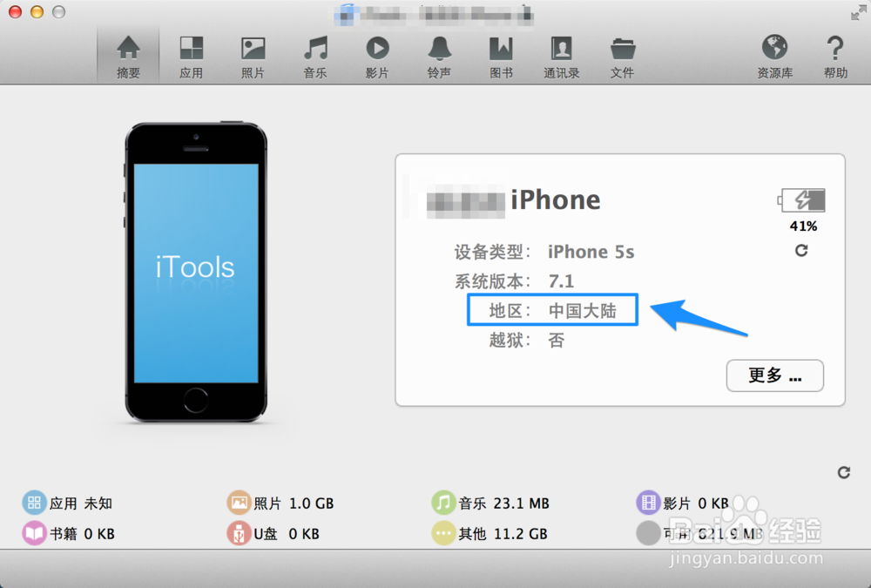Toggle fullscreen with the window's arrows icon

(858, 13)
